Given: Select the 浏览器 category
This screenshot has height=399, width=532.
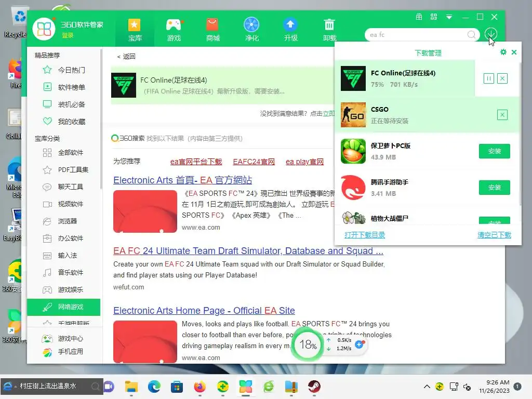Looking at the screenshot, I should coord(67,221).
